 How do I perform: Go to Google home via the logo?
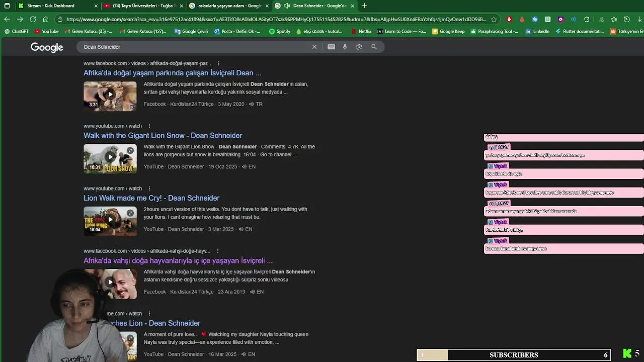47,47
